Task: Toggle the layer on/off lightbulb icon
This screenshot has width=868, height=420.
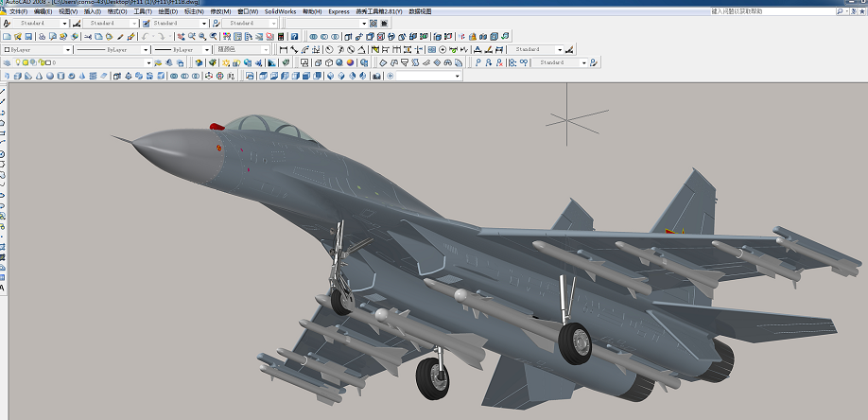Action: (18, 62)
